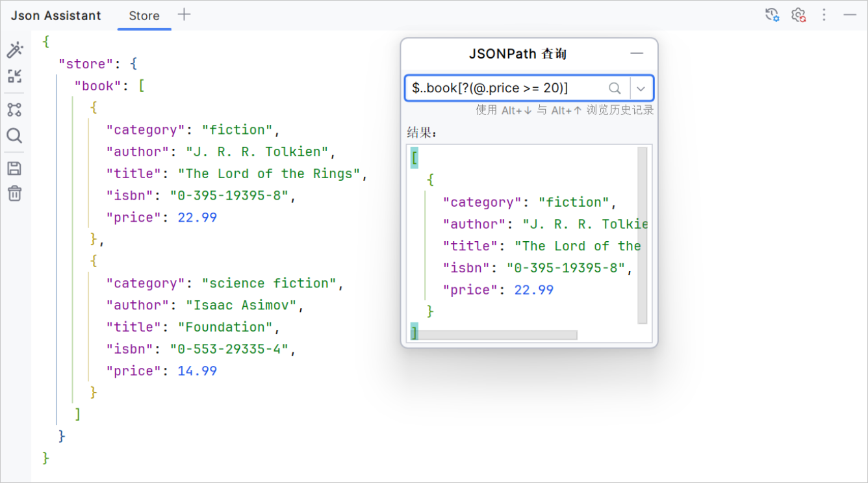This screenshot has width=868, height=483.
Task: Open the JSON structure node-graph tool
Action: tap(15, 109)
